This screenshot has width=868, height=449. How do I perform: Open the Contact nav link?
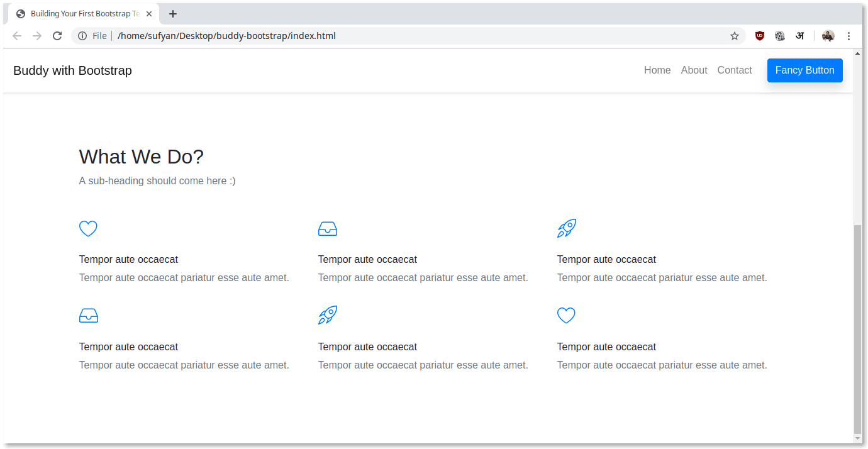[735, 70]
